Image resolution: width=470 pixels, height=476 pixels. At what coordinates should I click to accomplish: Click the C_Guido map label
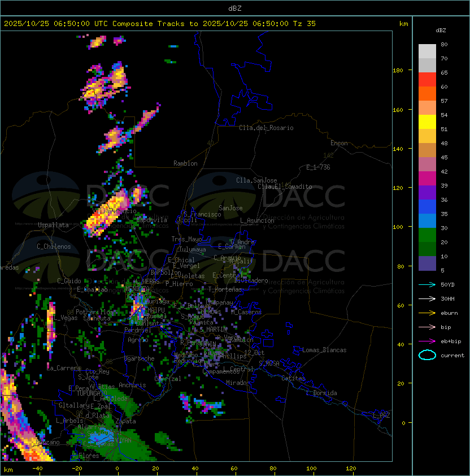click(69, 281)
